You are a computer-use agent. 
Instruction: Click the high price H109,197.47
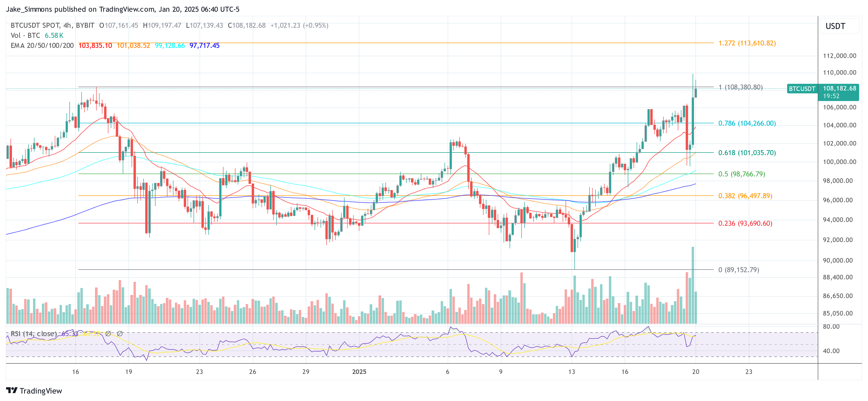tap(162, 25)
